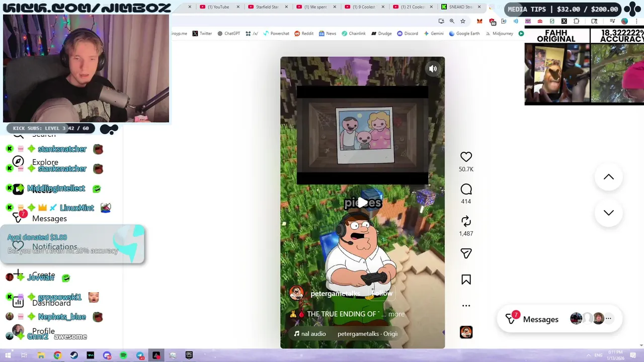This screenshot has width=644, height=362.
Task: Open Profile in Instagram sidebar
Action: point(33,331)
